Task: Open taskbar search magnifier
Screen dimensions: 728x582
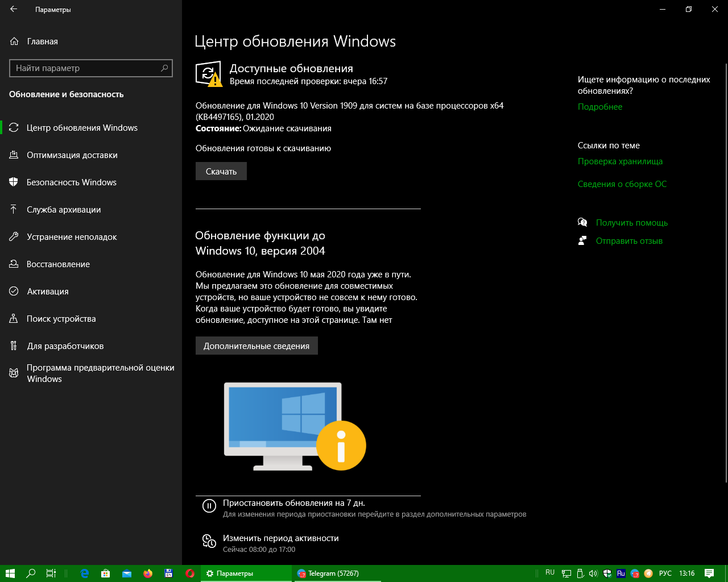Action: [31, 573]
